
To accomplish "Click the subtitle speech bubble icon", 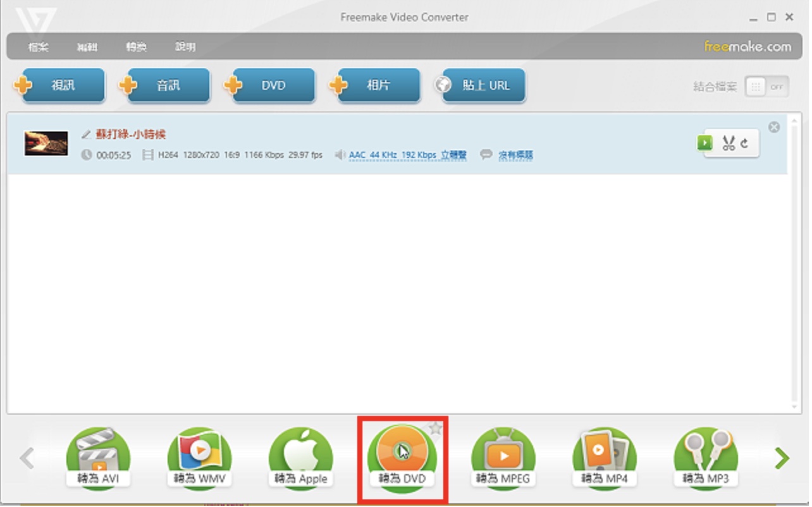I will point(486,155).
